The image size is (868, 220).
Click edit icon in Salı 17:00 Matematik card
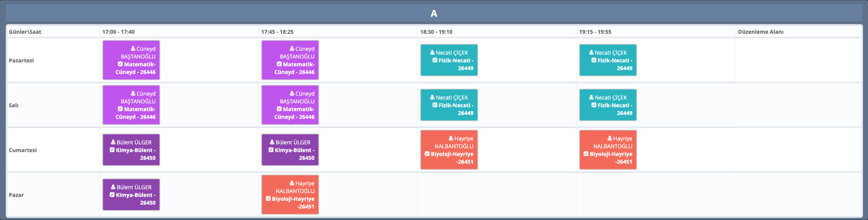[x=120, y=109]
